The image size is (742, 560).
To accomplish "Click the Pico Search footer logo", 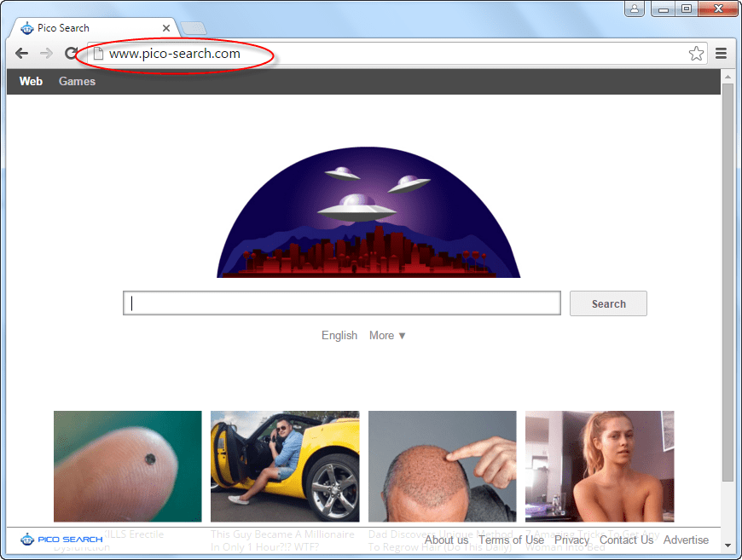I will click(x=61, y=540).
